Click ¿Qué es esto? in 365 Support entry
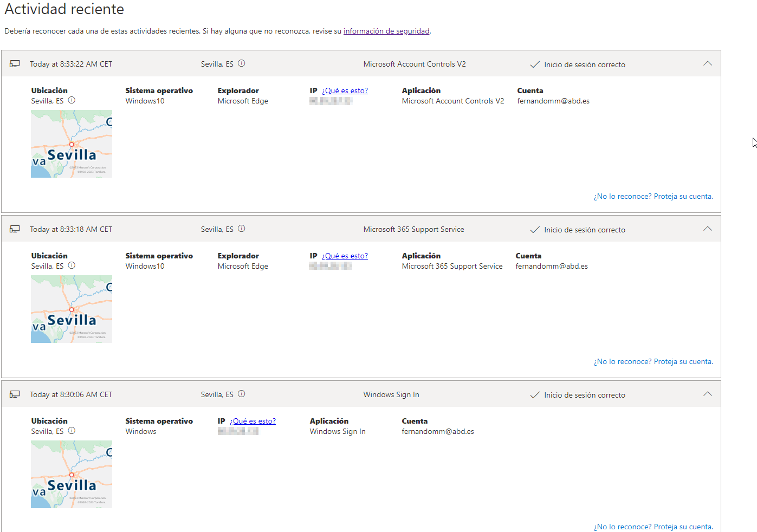Image resolution: width=757 pixels, height=532 pixels. pyautogui.click(x=345, y=256)
